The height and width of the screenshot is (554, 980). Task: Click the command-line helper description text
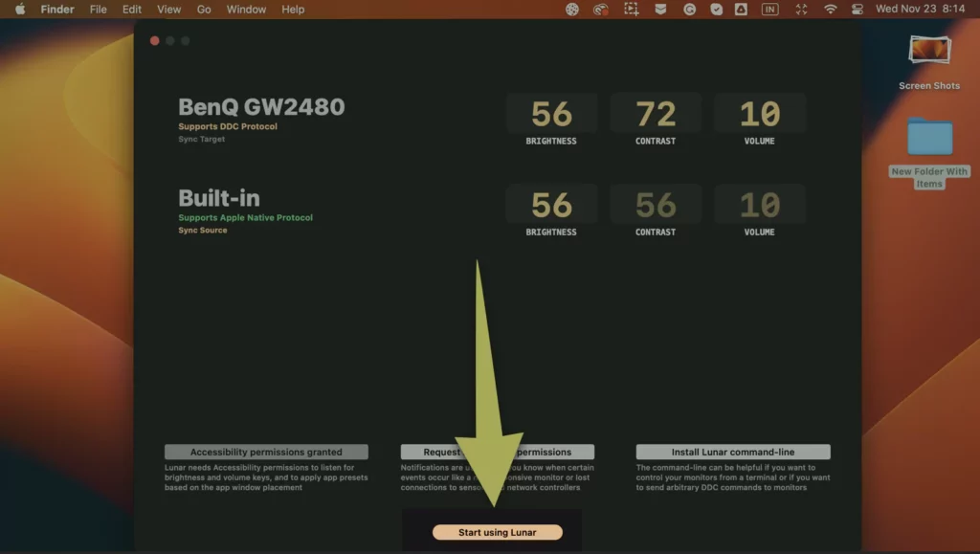(x=733, y=477)
